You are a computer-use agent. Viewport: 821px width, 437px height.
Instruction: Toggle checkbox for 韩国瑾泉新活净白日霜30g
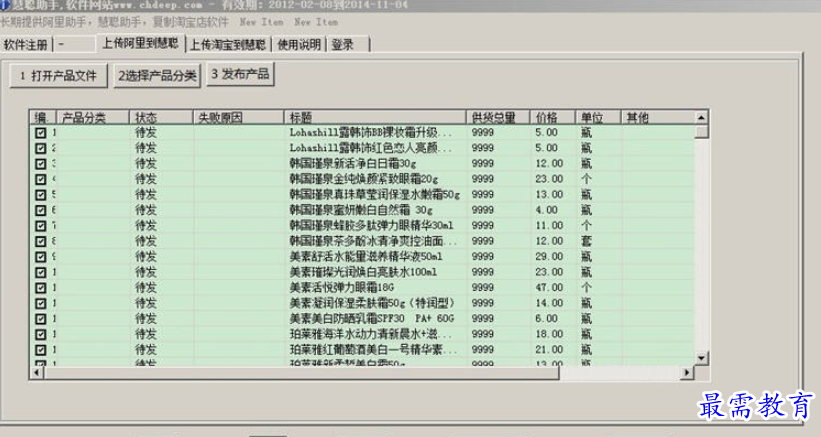tap(40, 164)
